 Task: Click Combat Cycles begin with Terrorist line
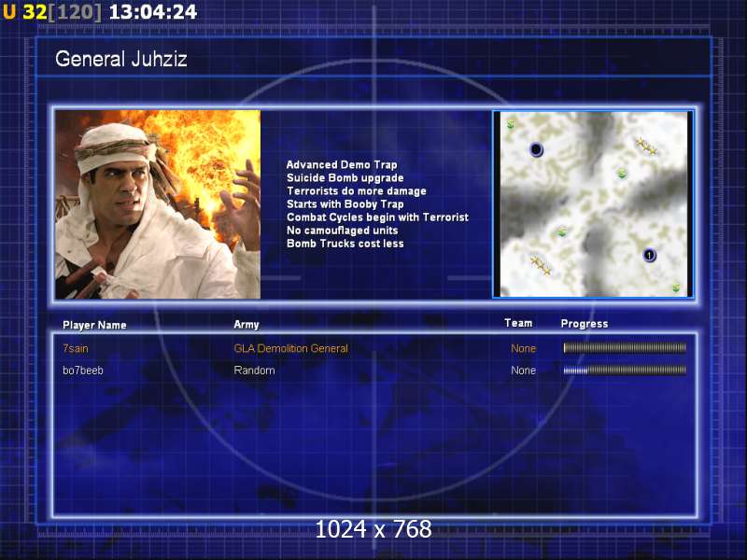[377, 217]
